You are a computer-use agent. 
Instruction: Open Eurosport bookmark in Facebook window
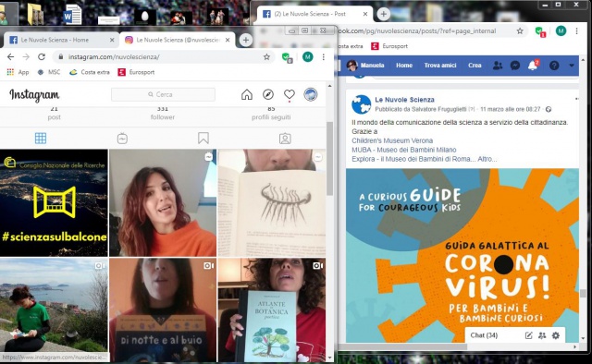tap(389, 46)
